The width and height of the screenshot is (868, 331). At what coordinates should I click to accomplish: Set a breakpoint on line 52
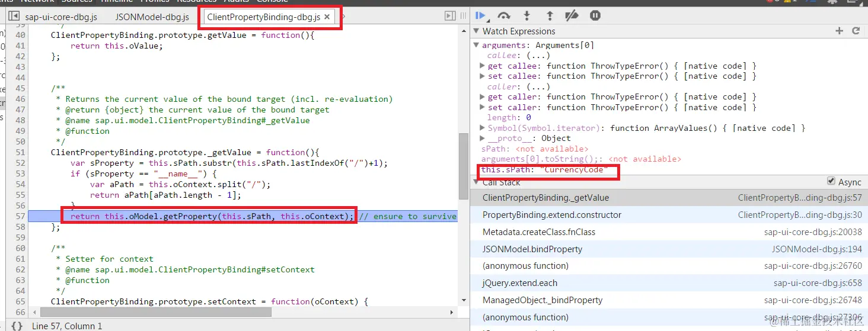click(x=20, y=163)
